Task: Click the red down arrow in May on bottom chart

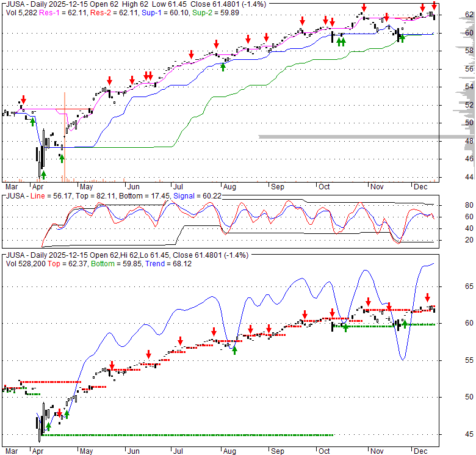Action: 112,365
